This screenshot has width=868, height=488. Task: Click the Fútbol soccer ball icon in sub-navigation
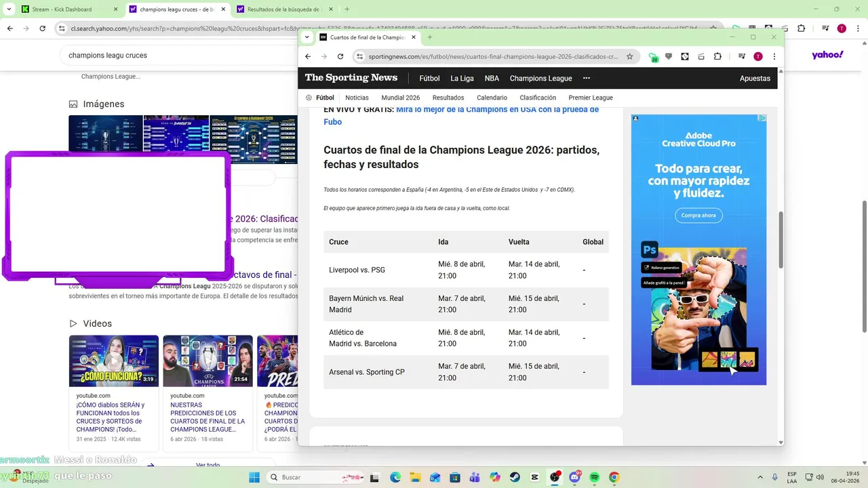pyautogui.click(x=309, y=98)
